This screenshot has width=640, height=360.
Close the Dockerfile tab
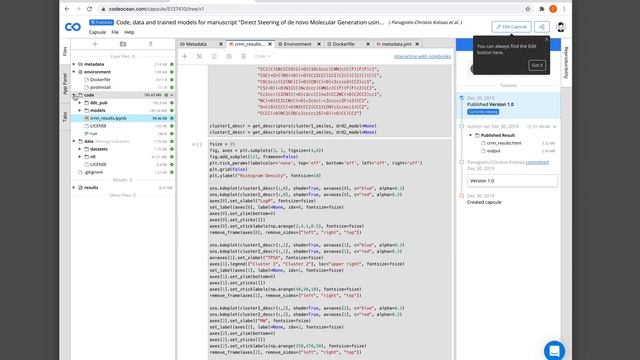point(368,44)
